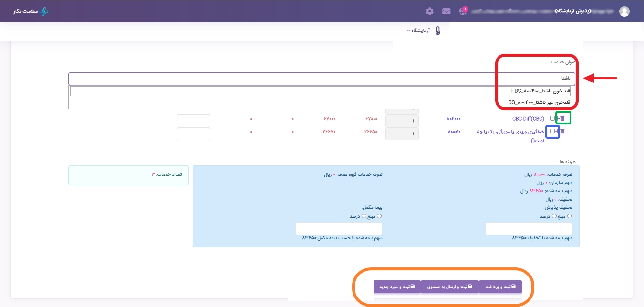The width and height of the screenshot is (644, 307).
Task: Open the user profile avatar
Action: (x=624, y=11)
